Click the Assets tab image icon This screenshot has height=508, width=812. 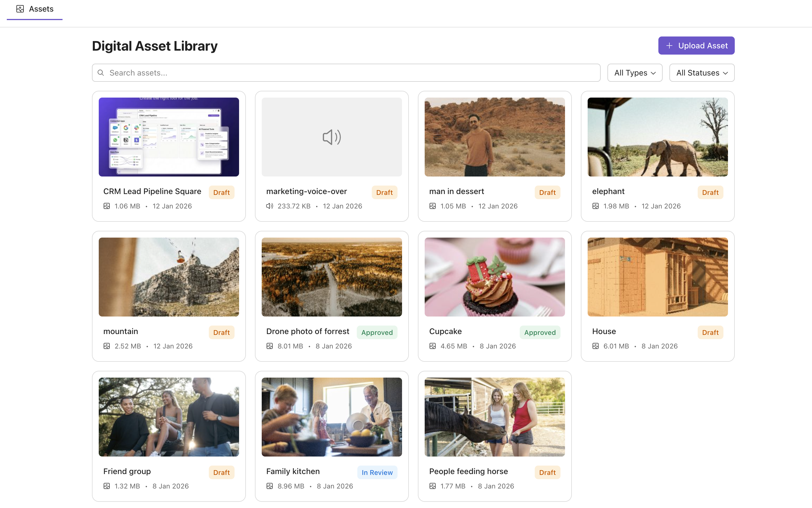pos(20,9)
